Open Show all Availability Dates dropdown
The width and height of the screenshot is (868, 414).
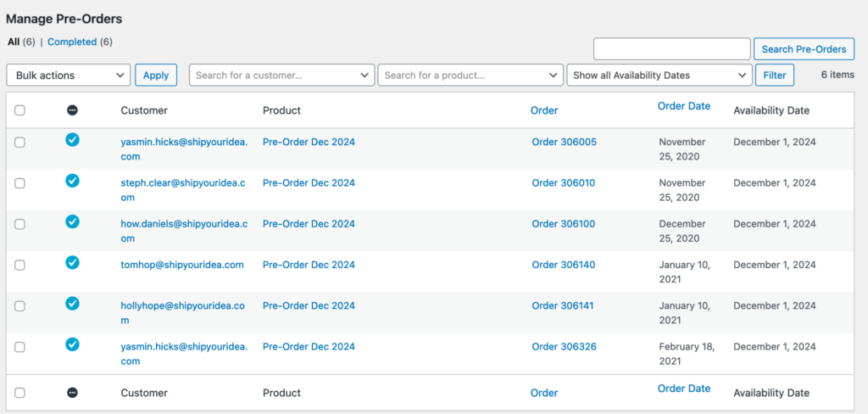click(x=659, y=76)
